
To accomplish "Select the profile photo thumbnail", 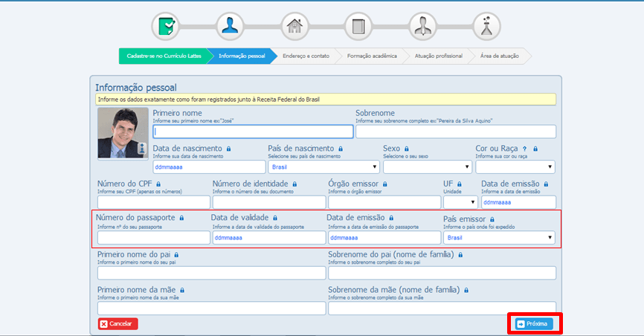I will tap(123, 134).
